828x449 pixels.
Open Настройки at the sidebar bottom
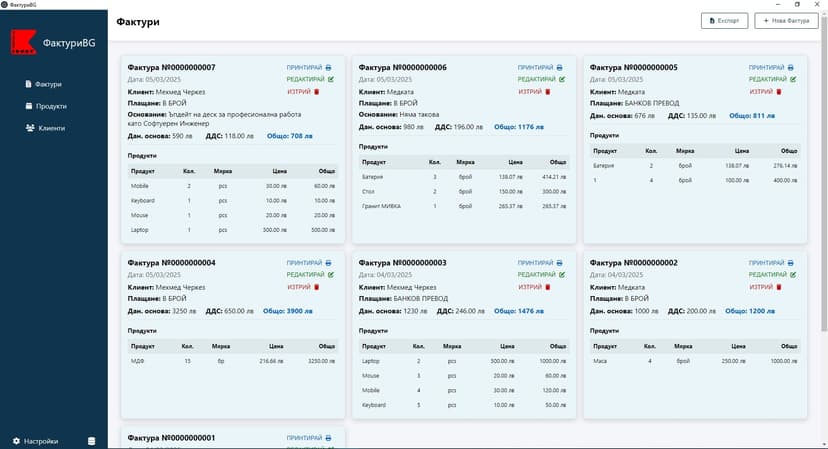(x=40, y=441)
